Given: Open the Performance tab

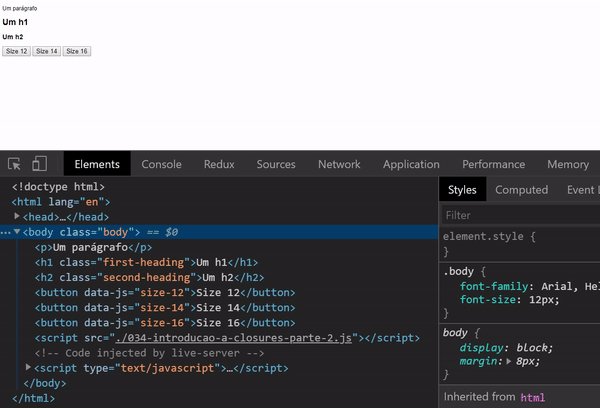Looking at the screenshot, I should point(493,164).
